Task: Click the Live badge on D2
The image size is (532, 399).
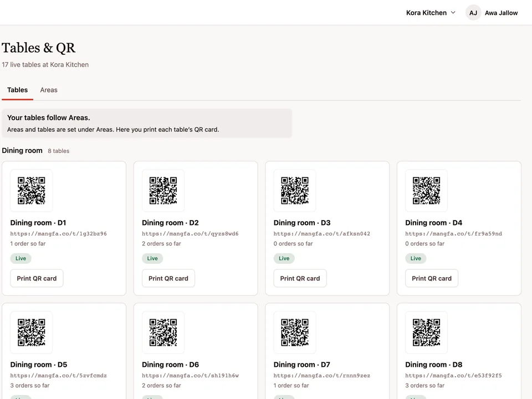Action: [152, 258]
